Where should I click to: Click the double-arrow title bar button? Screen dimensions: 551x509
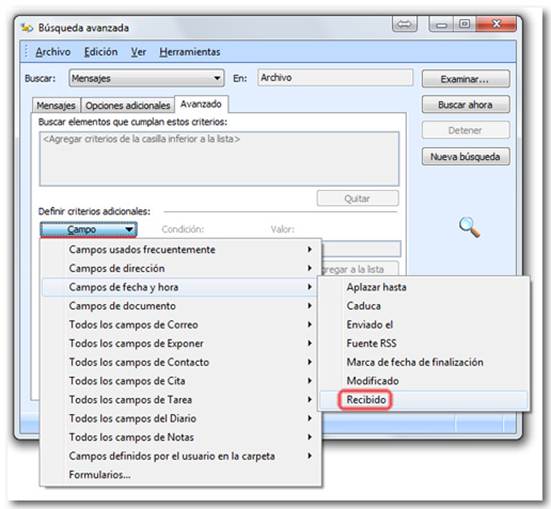(x=404, y=24)
